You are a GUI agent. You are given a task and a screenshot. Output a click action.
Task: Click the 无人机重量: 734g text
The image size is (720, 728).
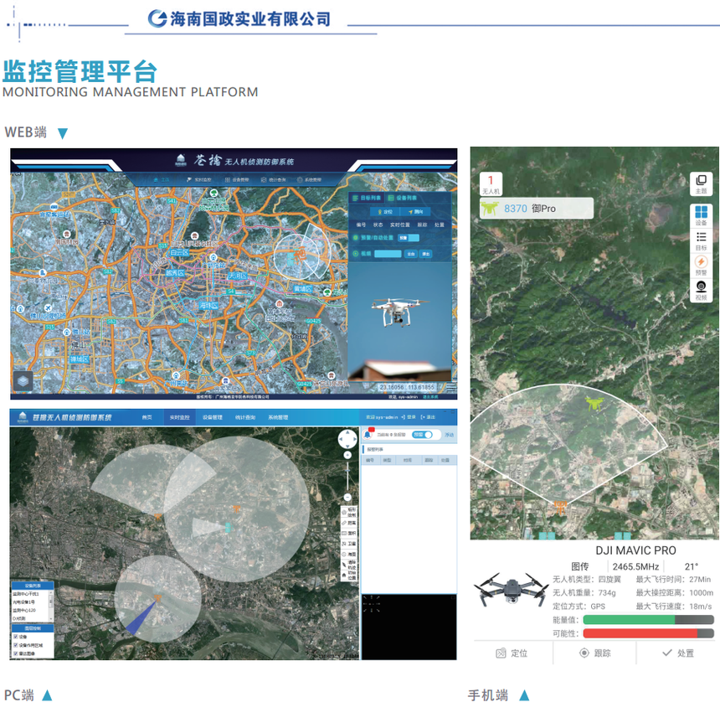[x=584, y=592]
